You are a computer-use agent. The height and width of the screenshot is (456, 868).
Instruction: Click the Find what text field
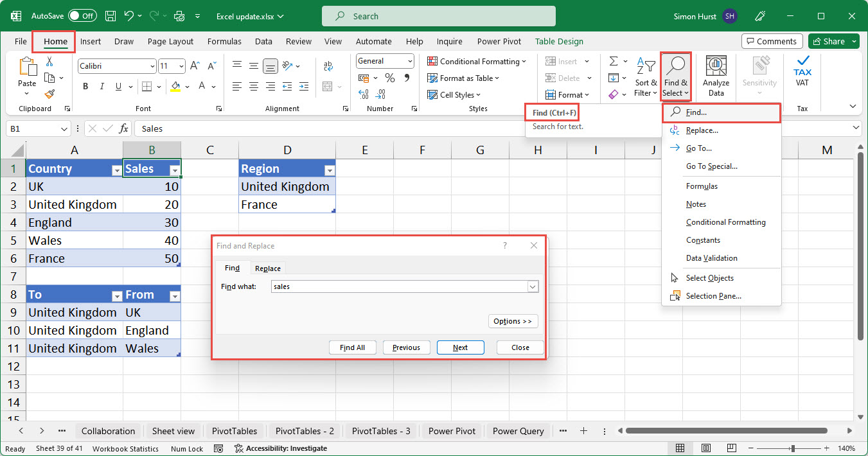[x=398, y=286]
